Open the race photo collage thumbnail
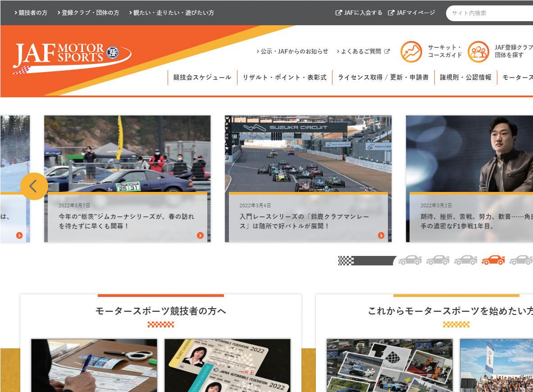The height and width of the screenshot is (392, 533). tap(390, 365)
